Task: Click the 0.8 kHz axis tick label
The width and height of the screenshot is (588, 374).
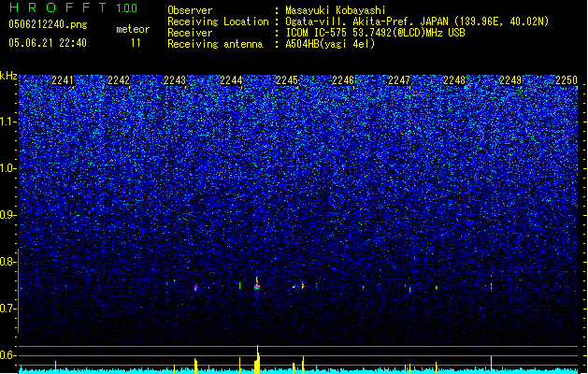Action: point(8,262)
